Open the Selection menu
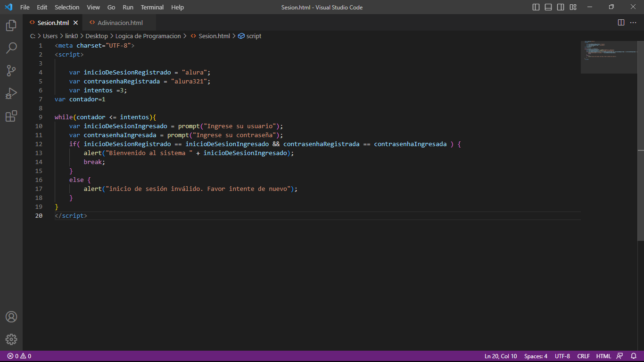This screenshot has height=362, width=644. point(67,7)
